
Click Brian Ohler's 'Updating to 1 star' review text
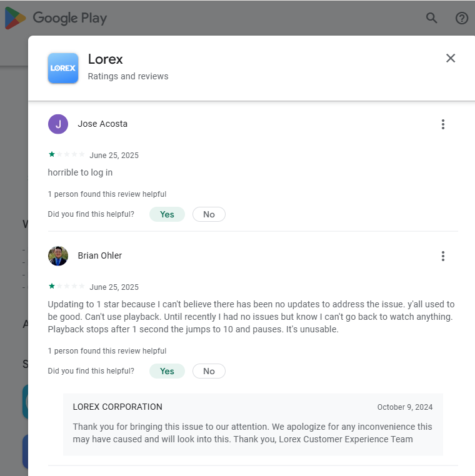coord(251,317)
